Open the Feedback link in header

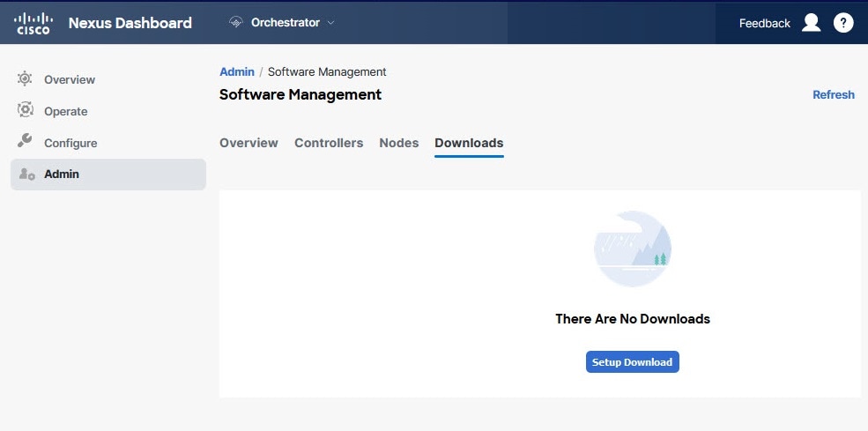click(x=765, y=23)
